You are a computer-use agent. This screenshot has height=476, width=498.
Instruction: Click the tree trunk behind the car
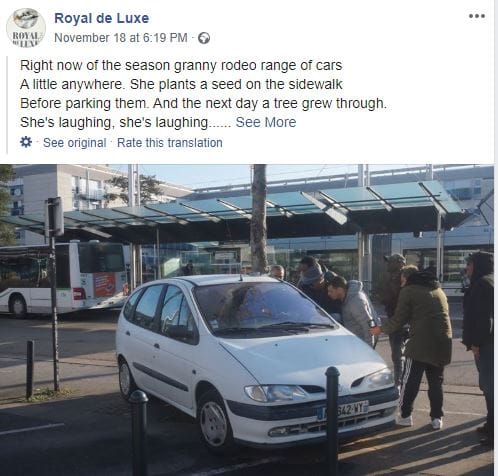[259, 218]
